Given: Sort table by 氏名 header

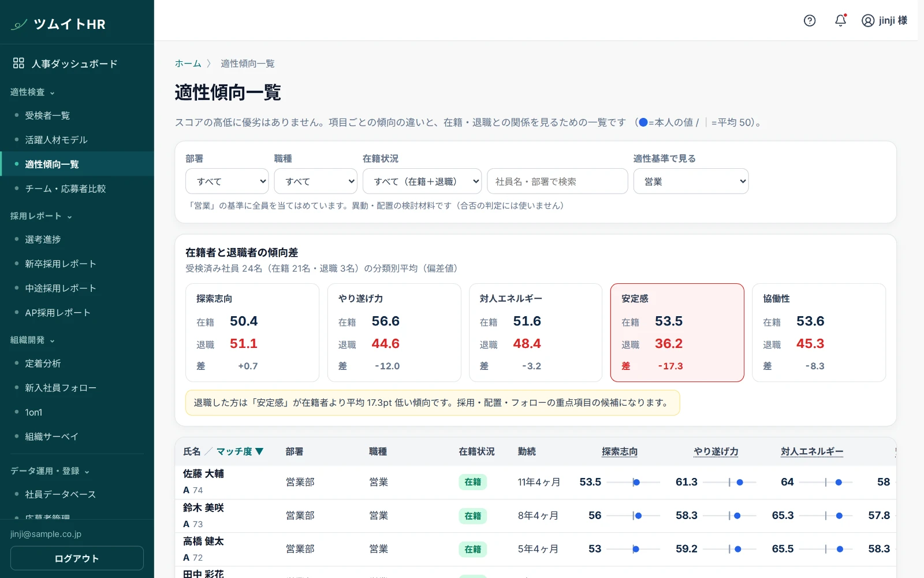Looking at the screenshot, I should click(x=192, y=452).
